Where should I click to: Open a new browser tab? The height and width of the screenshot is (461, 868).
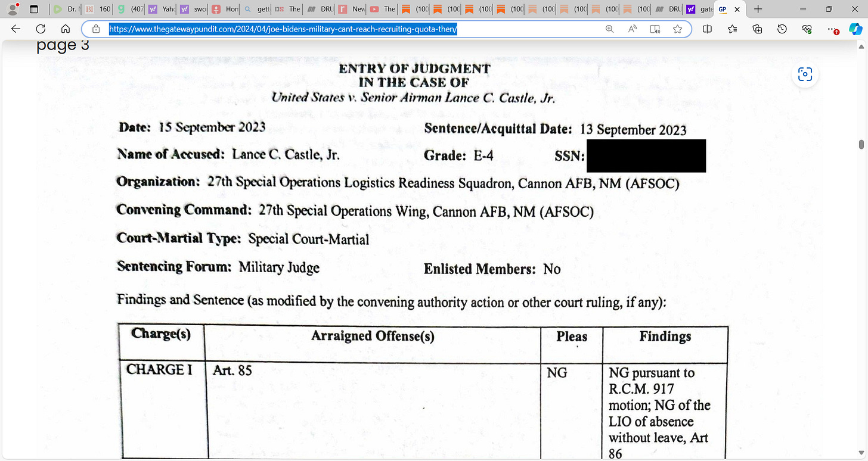(758, 9)
